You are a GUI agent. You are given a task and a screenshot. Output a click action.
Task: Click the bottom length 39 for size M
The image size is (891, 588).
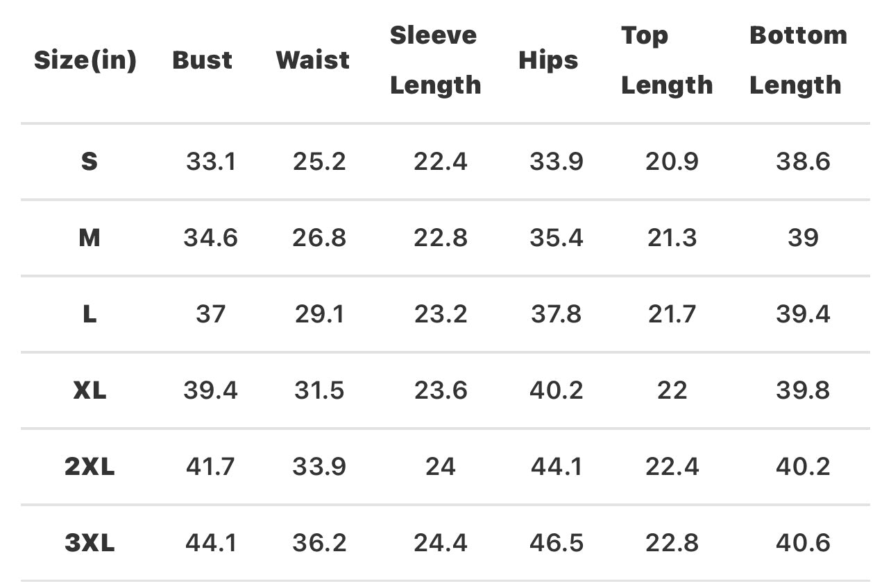[803, 238]
